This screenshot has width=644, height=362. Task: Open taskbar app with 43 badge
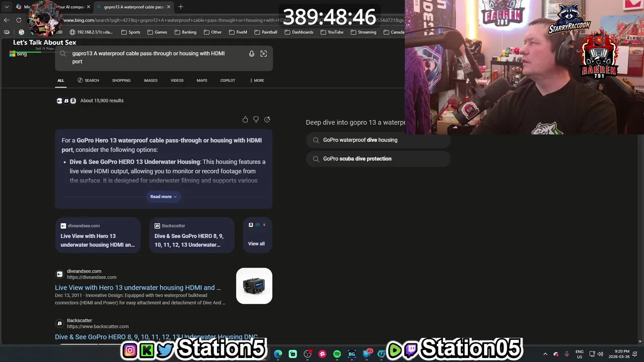(367, 354)
